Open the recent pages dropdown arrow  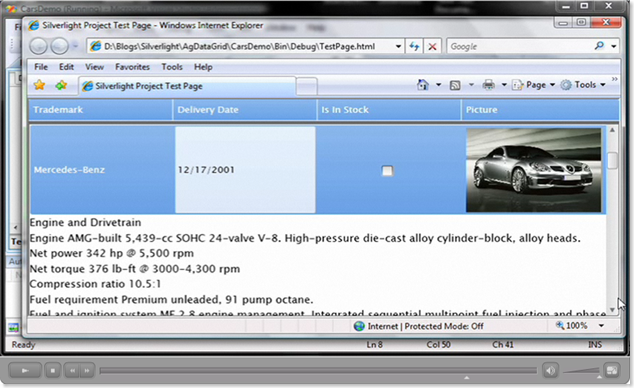76,46
